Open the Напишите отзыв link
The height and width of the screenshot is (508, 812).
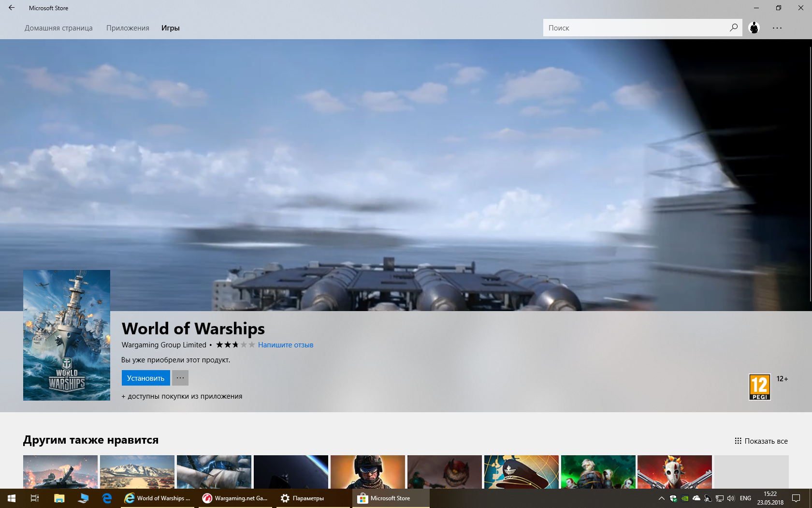[286, 345]
